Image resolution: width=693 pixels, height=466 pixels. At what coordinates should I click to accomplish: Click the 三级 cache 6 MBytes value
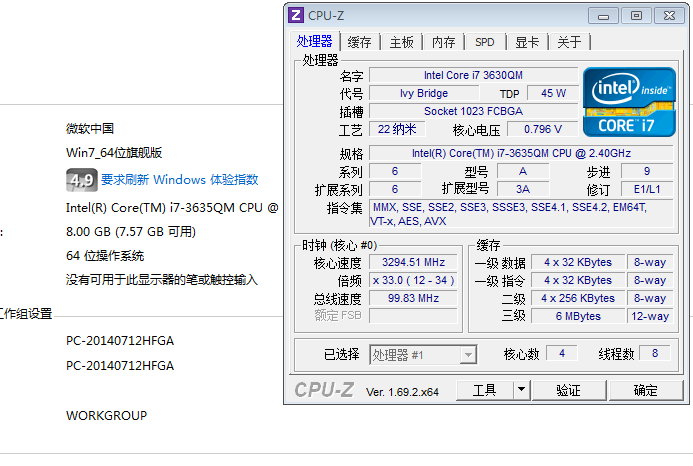tap(578, 316)
